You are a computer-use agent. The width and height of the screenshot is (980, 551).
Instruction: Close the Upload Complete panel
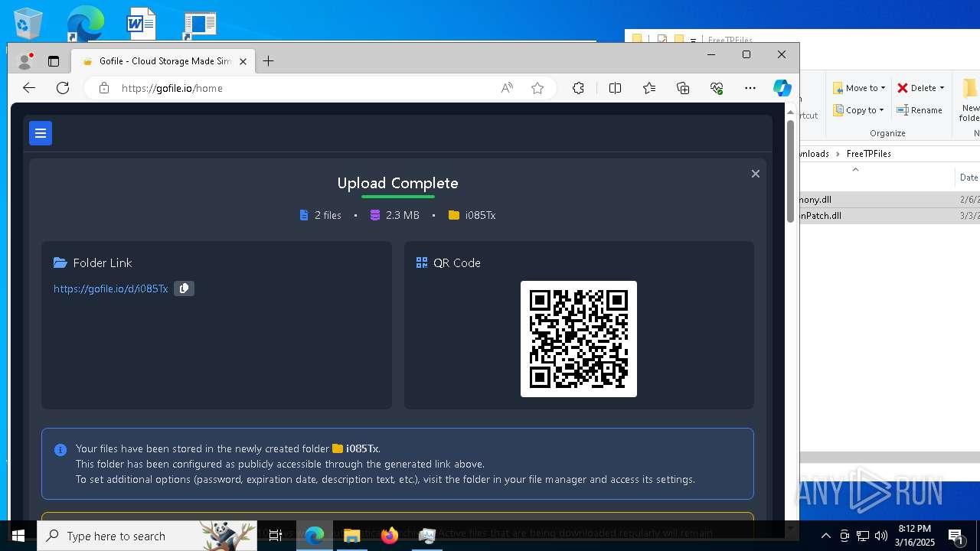(755, 174)
